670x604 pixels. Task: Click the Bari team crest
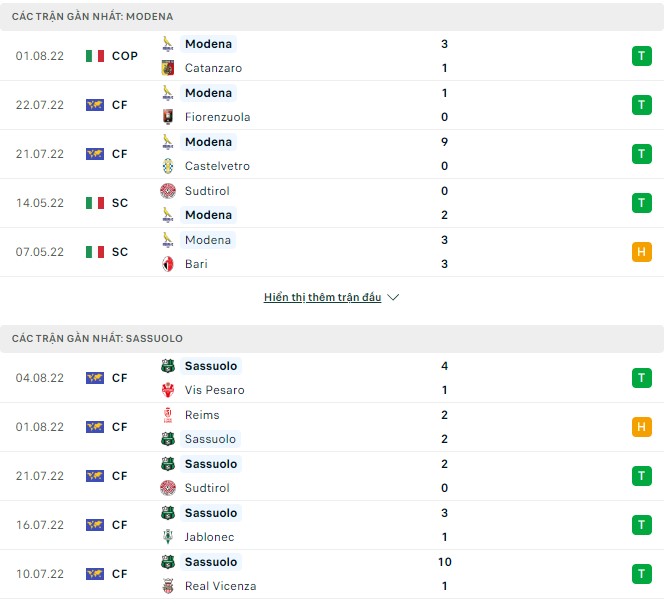168,264
